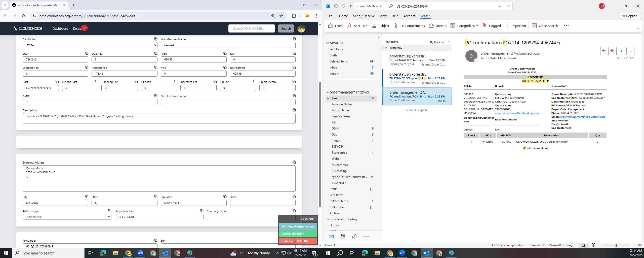Image resolution: width=644 pixels, height=258 pixels.
Task: Open the Copilot button in Outlook
Action: (631, 16)
